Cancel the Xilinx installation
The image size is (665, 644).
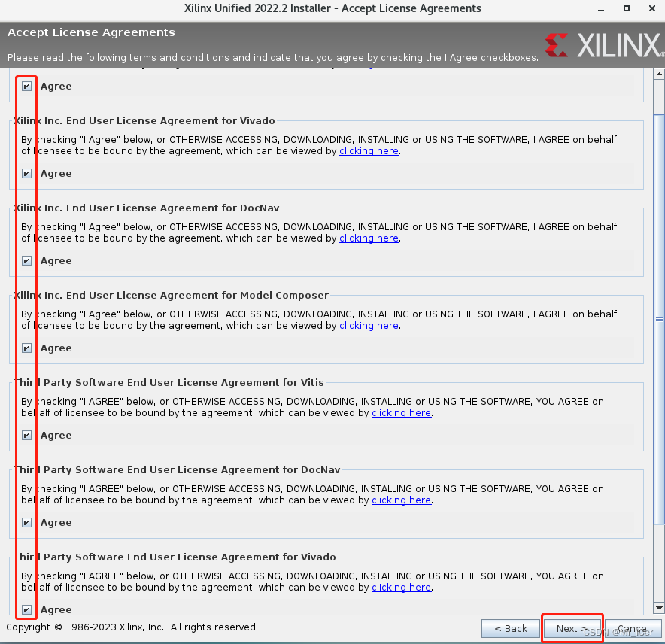click(633, 628)
